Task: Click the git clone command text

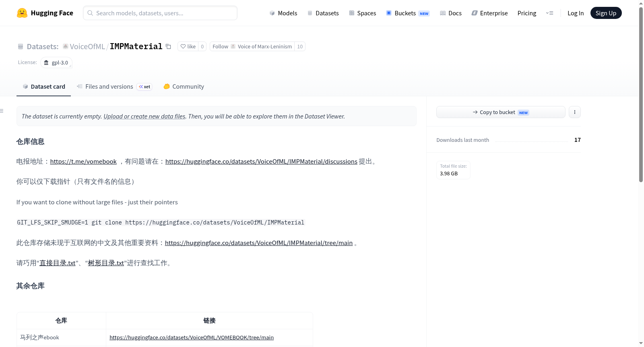Action: tap(161, 222)
